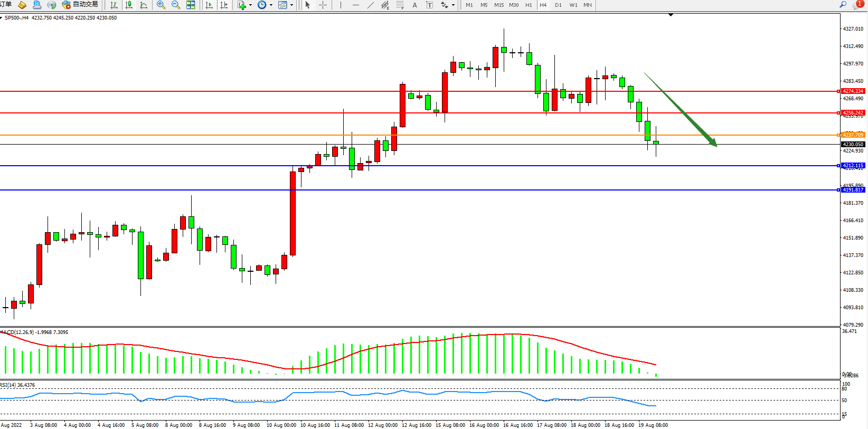This screenshot has height=429, width=868.
Task: Click the zoom out magnifier icon
Action: [176, 5]
